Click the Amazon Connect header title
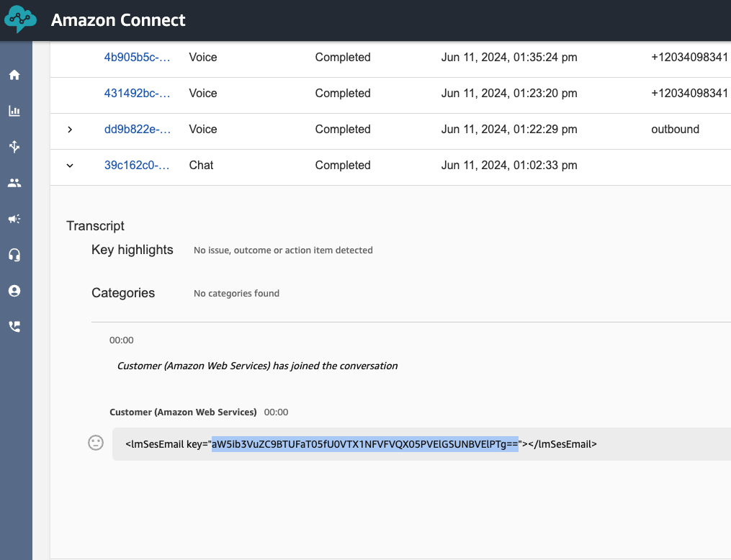 [x=118, y=20]
